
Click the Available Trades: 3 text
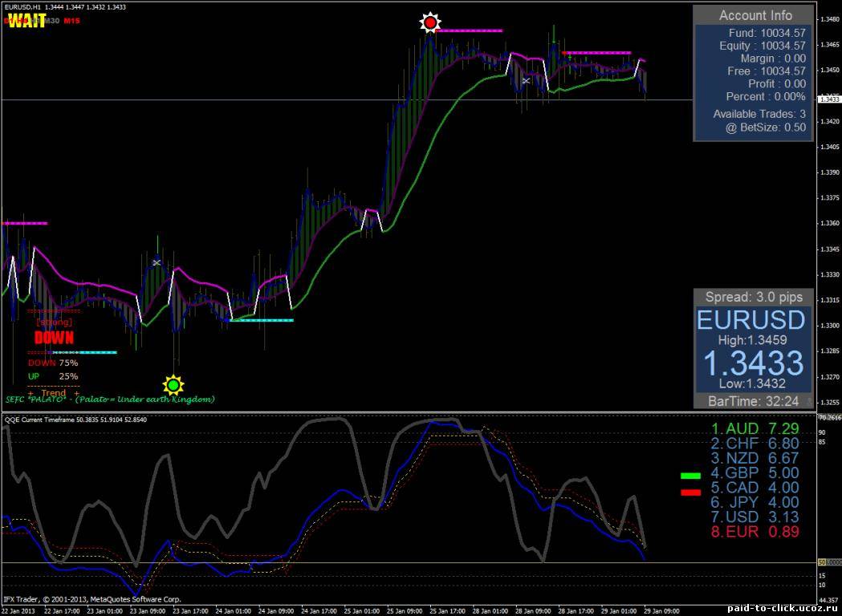(759, 114)
